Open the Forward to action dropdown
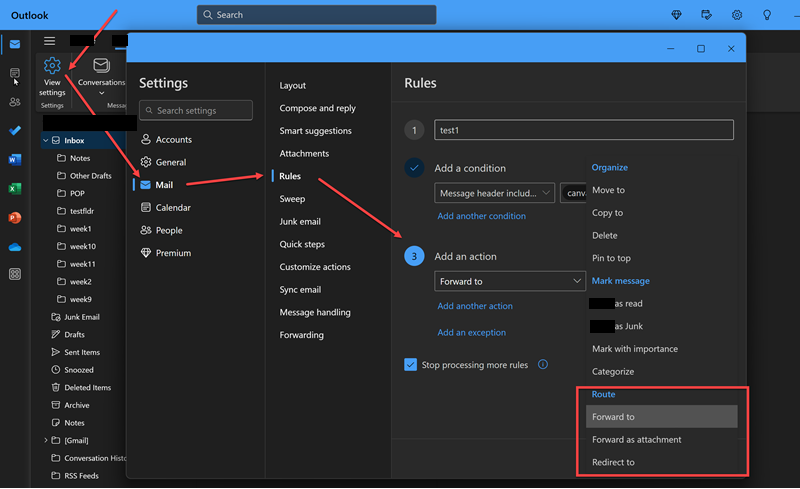Image resolution: width=800 pixels, height=489 pixels. tap(510, 281)
